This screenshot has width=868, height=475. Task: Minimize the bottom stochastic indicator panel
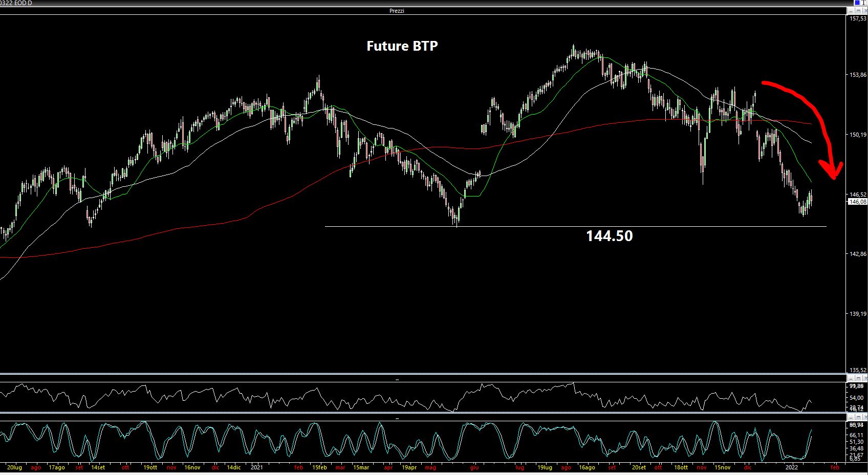851,418
